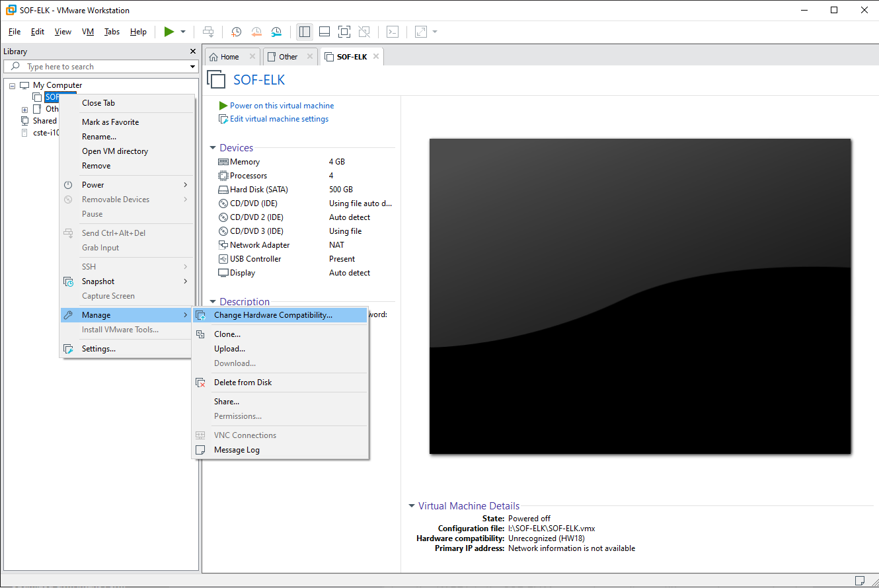
Task: Close the Library panel
Action: [x=193, y=52]
